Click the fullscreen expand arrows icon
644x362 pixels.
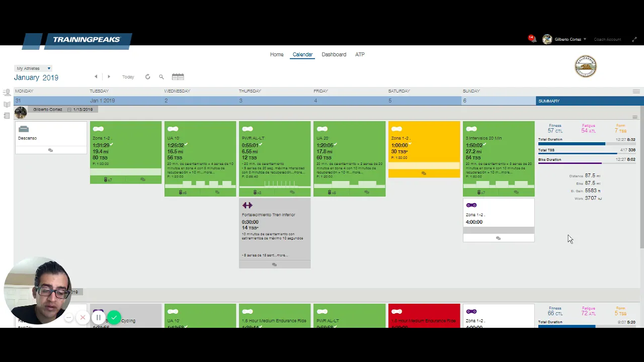pos(635,39)
